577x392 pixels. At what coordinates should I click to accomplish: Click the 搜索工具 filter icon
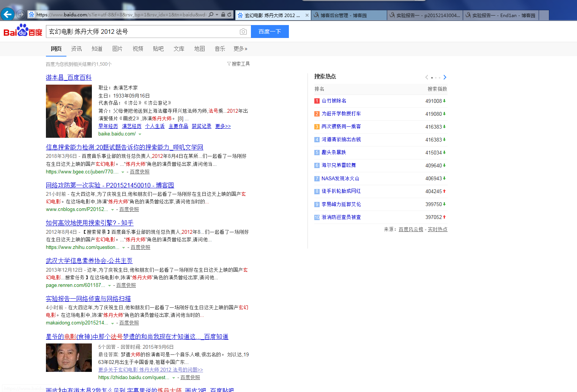tap(229, 64)
